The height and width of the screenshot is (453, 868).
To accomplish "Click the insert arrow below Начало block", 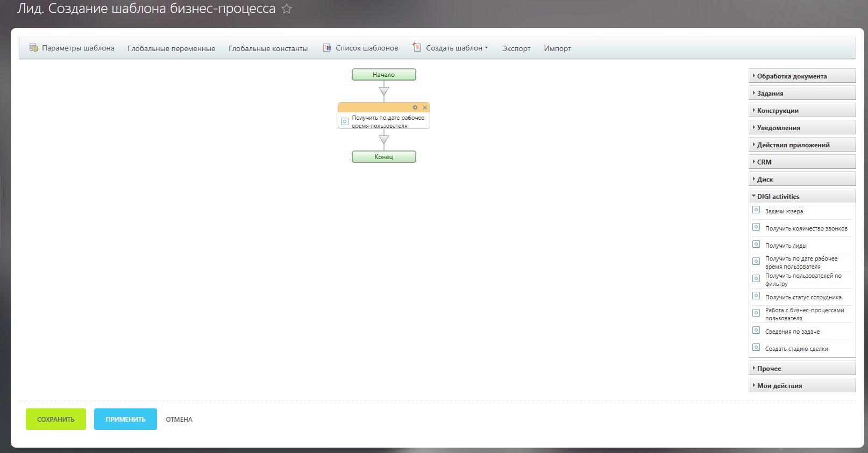I will (x=383, y=91).
